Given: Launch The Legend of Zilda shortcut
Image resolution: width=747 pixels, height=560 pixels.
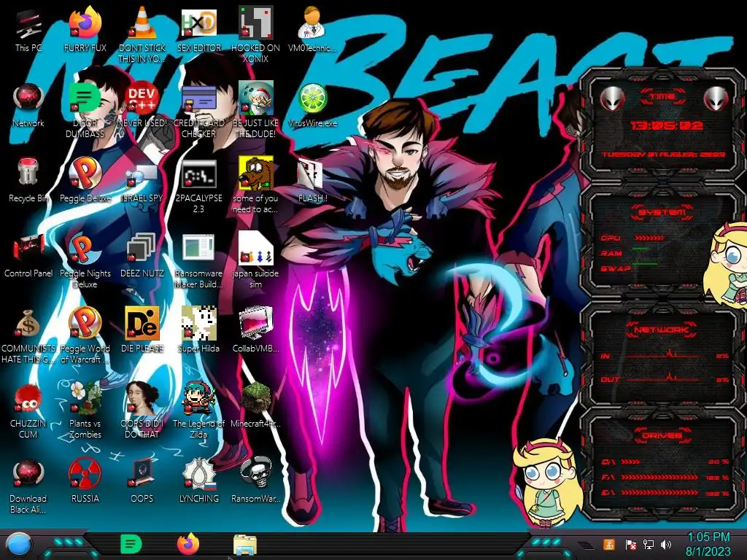Looking at the screenshot, I should (198, 411).
